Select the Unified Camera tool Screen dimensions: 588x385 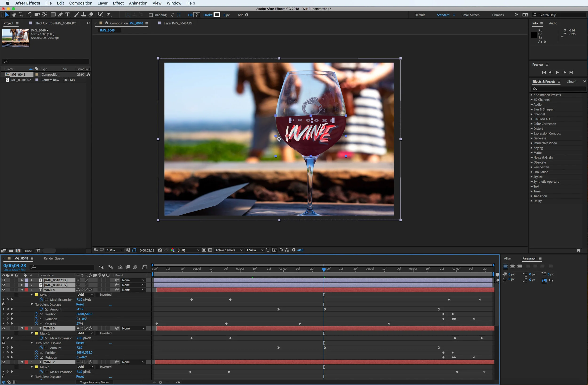pos(37,15)
